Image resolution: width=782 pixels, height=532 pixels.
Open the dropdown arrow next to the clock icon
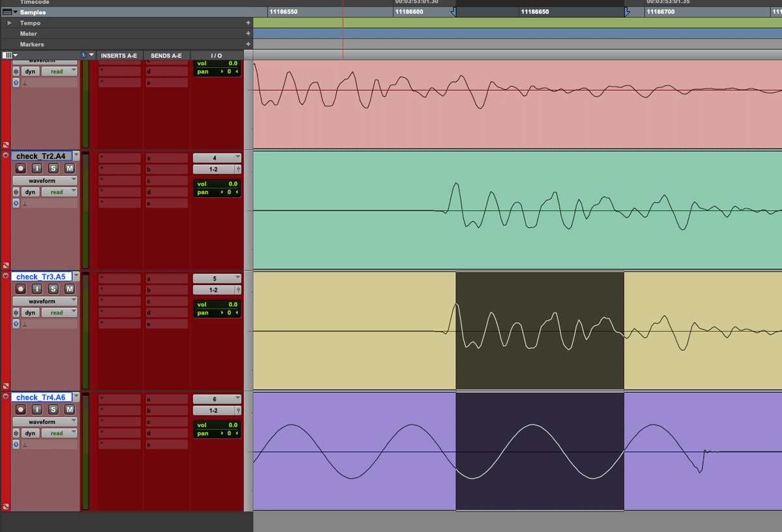coord(92,55)
